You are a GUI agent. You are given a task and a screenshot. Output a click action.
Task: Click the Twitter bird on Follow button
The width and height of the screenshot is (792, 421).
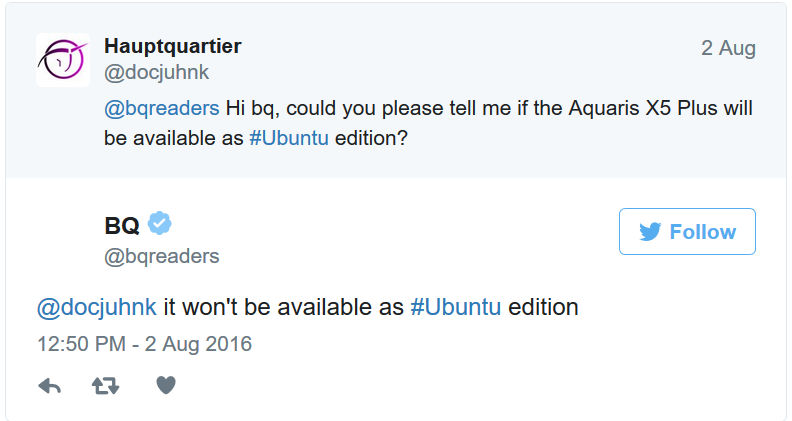[x=650, y=232]
